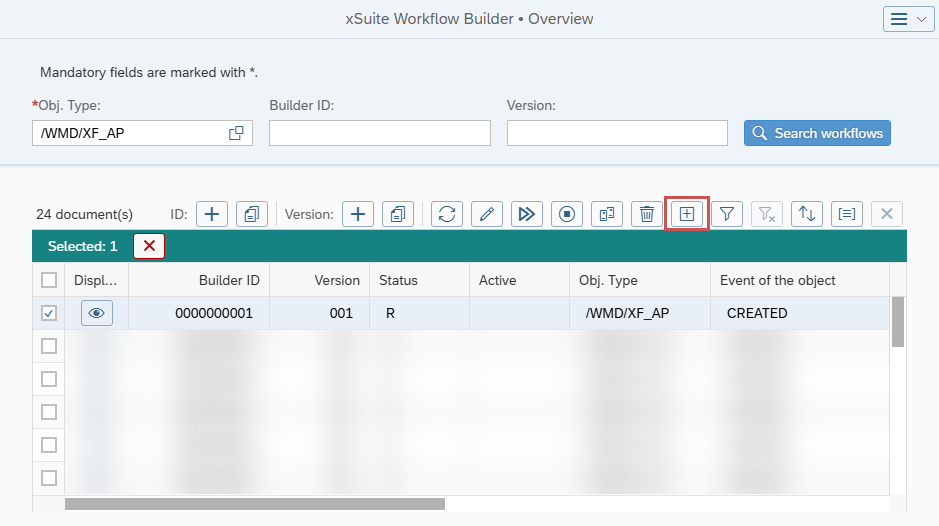
Task: Open the top-right hamburger menu dropdown
Action: point(908,19)
